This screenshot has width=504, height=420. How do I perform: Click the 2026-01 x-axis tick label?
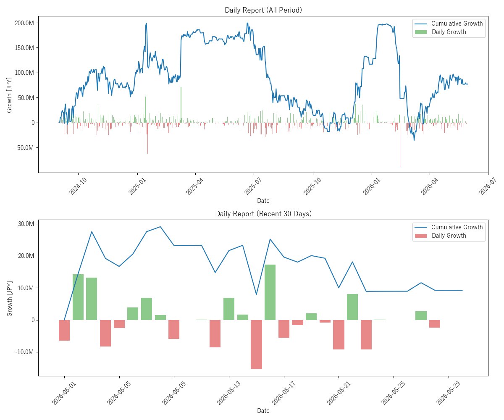click(x=372, y=185)
